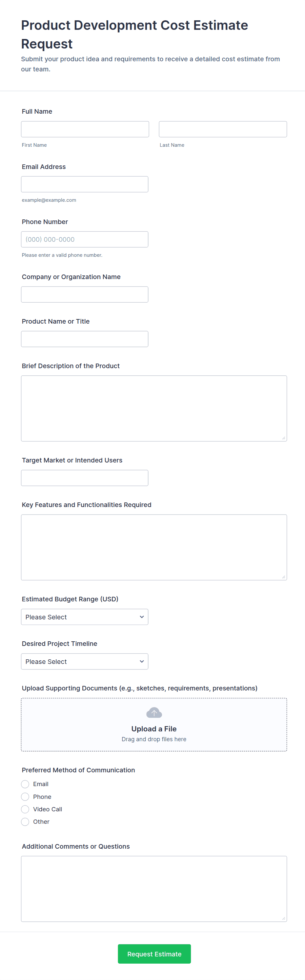305x980 pixels.
Task: Click the Upload a File area
Action: pyautogui.click(x=154, y=729)
